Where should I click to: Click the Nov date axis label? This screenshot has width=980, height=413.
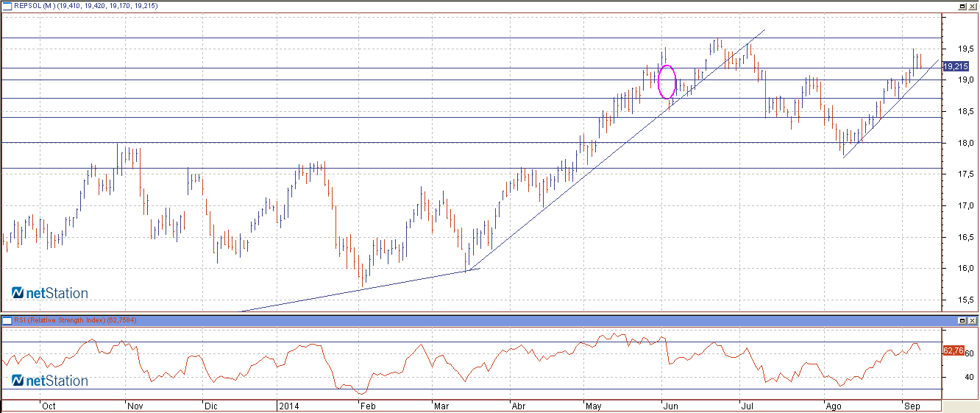[x=135, y=406]
